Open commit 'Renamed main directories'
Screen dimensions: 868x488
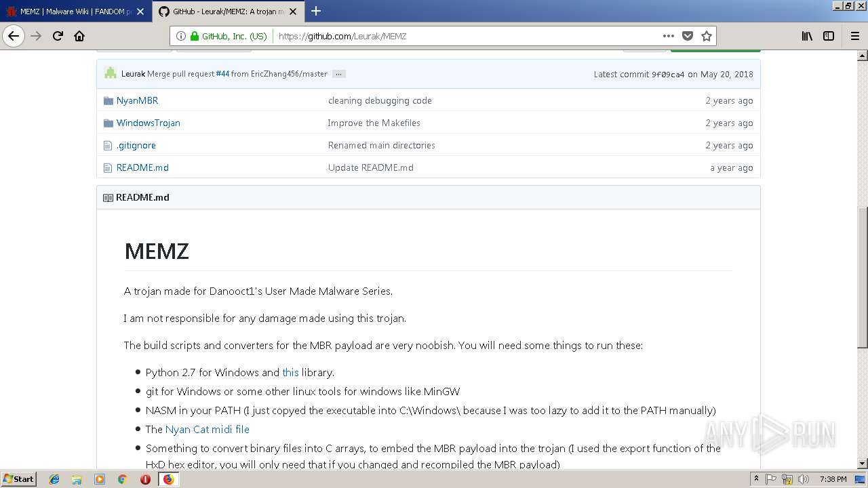click(x=381, y=145)
